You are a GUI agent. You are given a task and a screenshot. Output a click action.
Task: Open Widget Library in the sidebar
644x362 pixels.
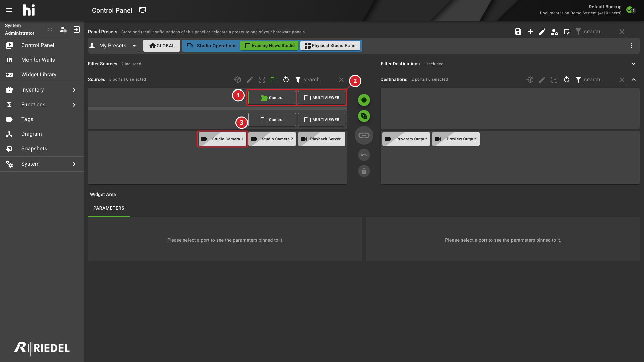coord(42,75)
